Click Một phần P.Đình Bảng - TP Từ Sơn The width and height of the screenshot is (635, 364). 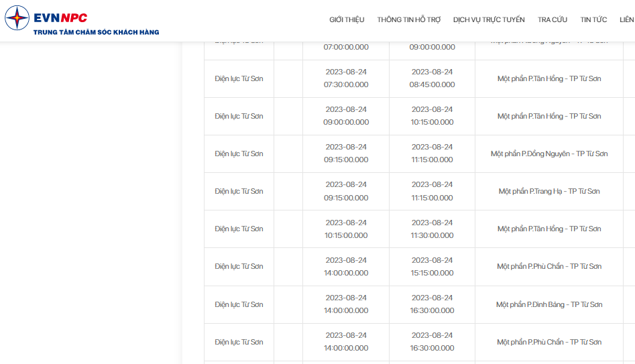click(549, 304)
